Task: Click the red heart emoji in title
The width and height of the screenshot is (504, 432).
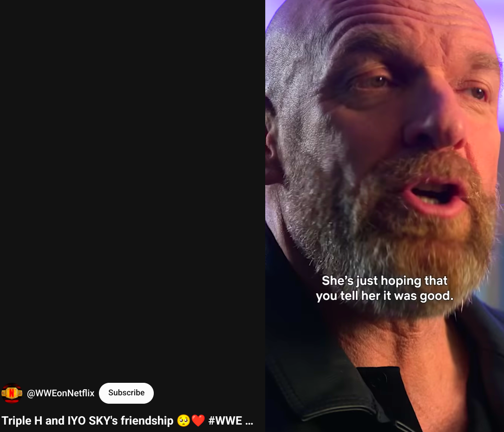Action: coord(198,420)
